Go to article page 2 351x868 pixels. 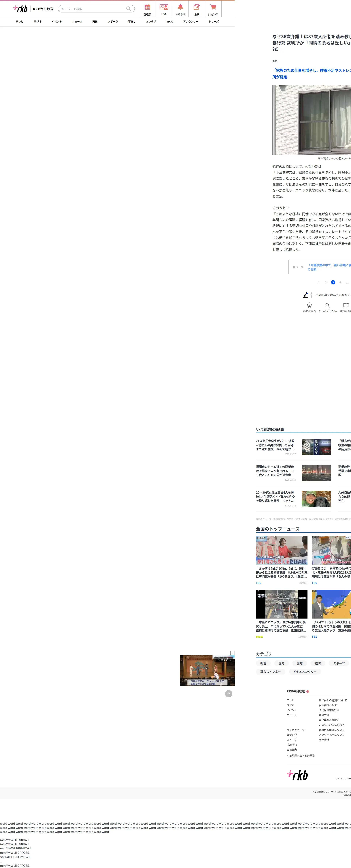coord(326,282)
